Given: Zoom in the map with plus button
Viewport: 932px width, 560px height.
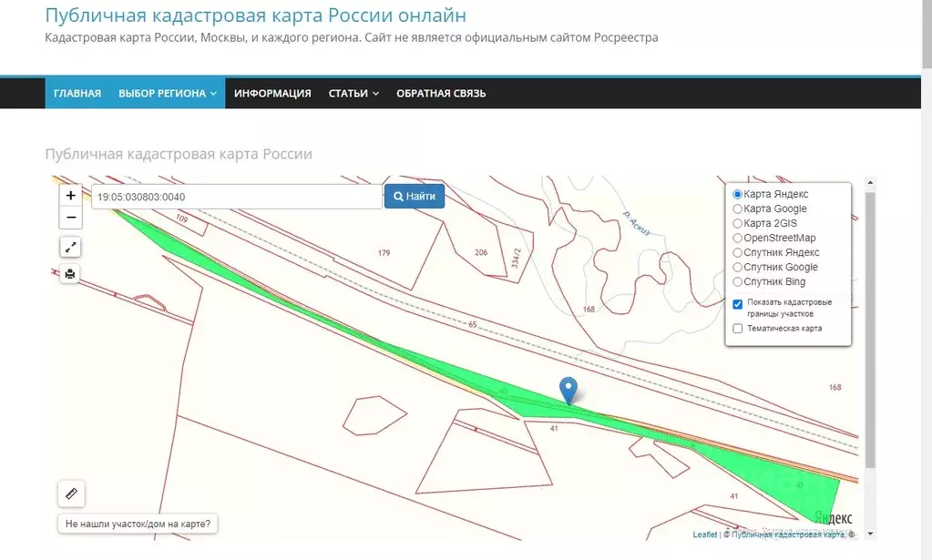Looking at the screenshot, I should (71, 196).
